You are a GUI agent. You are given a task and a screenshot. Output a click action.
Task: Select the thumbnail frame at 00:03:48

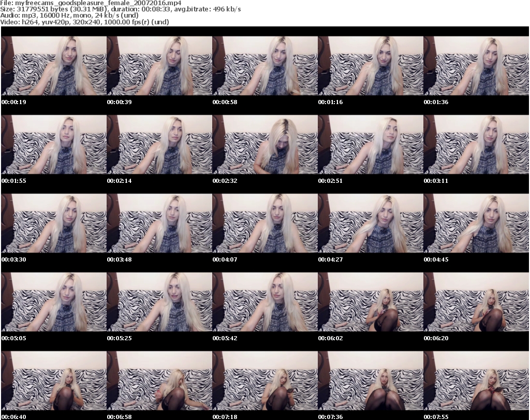tap(159, 223)
